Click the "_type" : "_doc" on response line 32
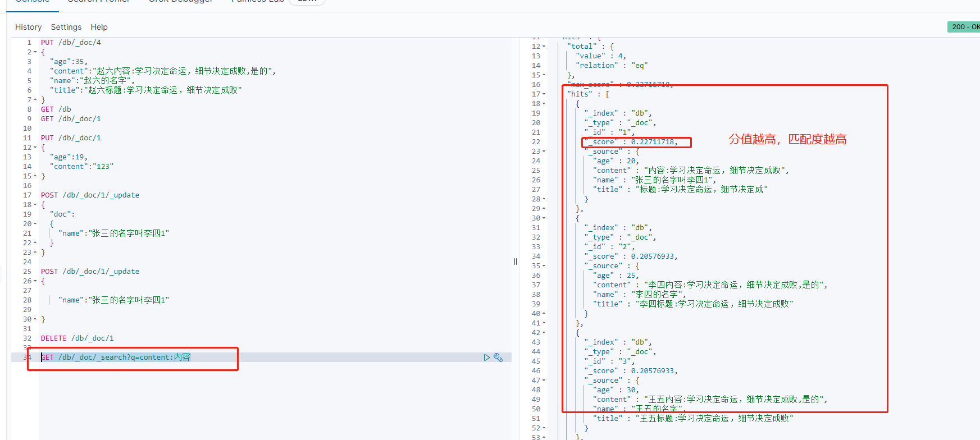The height and width of the screenshot is (440, 980). (x=621, y=237)
